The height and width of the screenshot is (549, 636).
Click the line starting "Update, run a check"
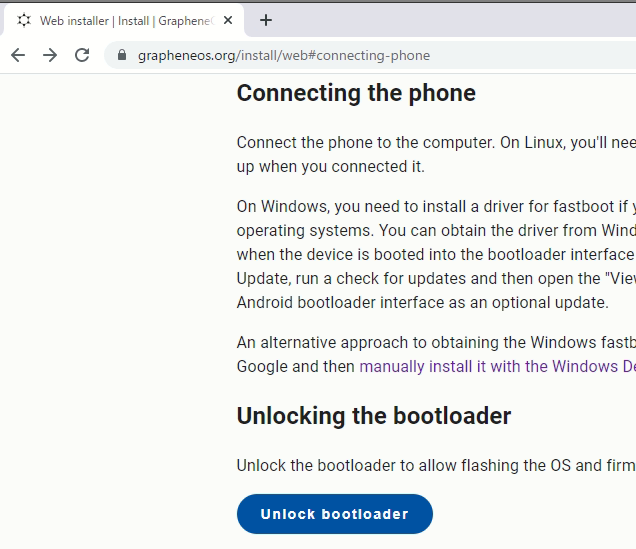(x=436, y=279)
